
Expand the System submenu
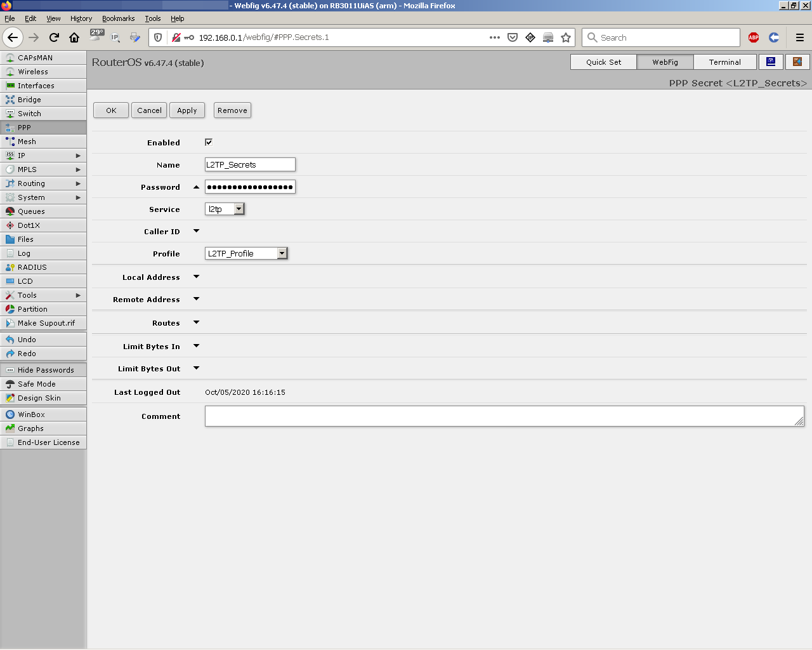[x=43, y=197]
